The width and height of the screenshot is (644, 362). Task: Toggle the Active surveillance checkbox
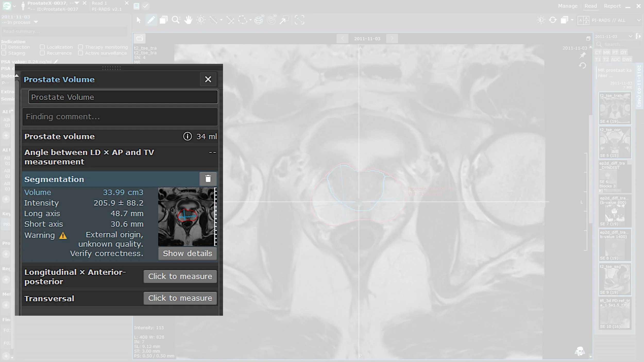(81, 53)
